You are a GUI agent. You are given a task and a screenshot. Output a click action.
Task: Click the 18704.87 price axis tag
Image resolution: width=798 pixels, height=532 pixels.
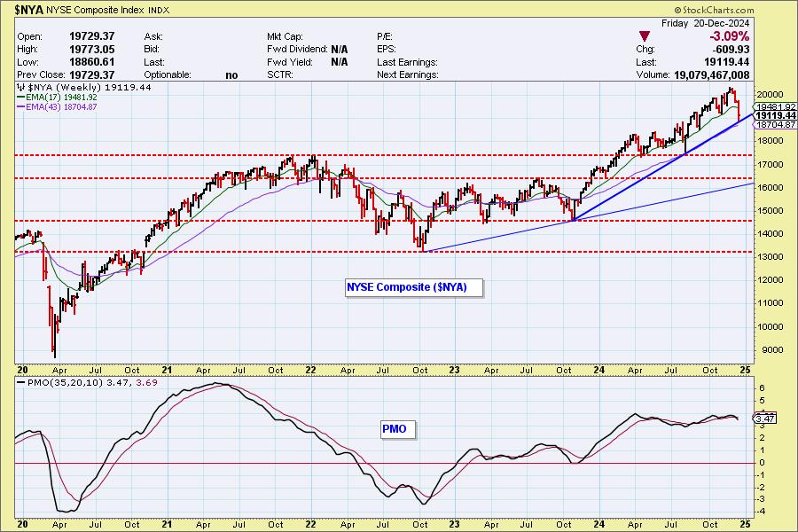point(775,124)
